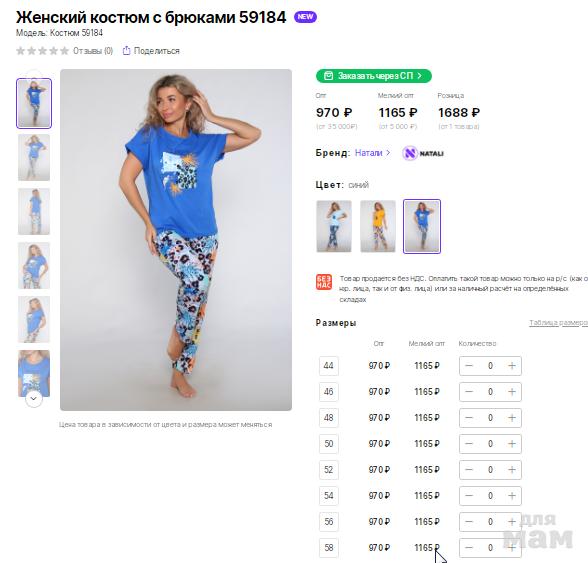Increase quantity for size 44 with plus
Screen dimensions: 588x563
tap(512, 366)
